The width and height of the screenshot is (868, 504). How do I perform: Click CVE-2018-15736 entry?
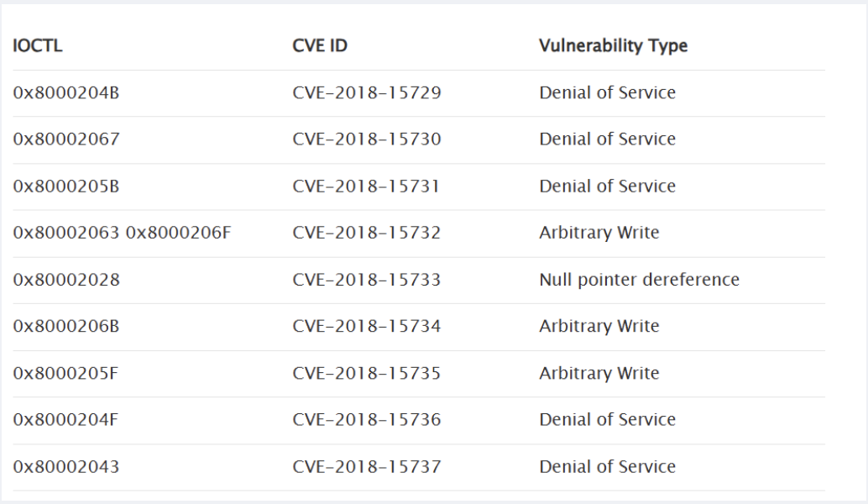367,420
